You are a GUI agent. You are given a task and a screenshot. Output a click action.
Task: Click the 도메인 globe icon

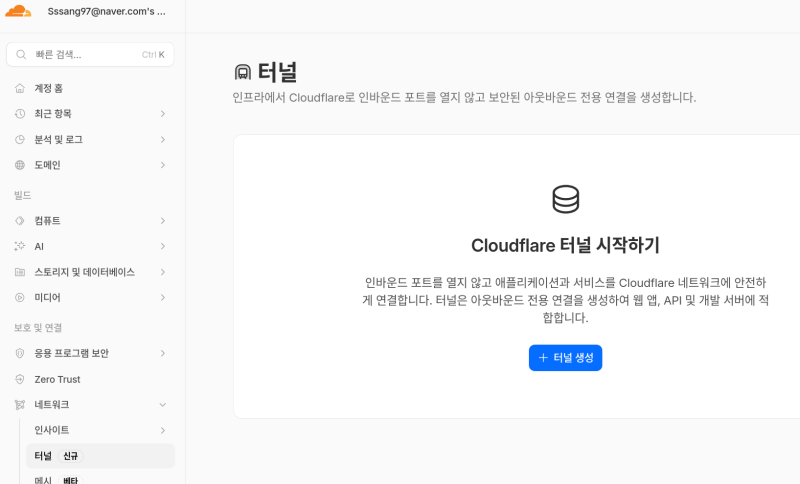click(x=20, y=165)
